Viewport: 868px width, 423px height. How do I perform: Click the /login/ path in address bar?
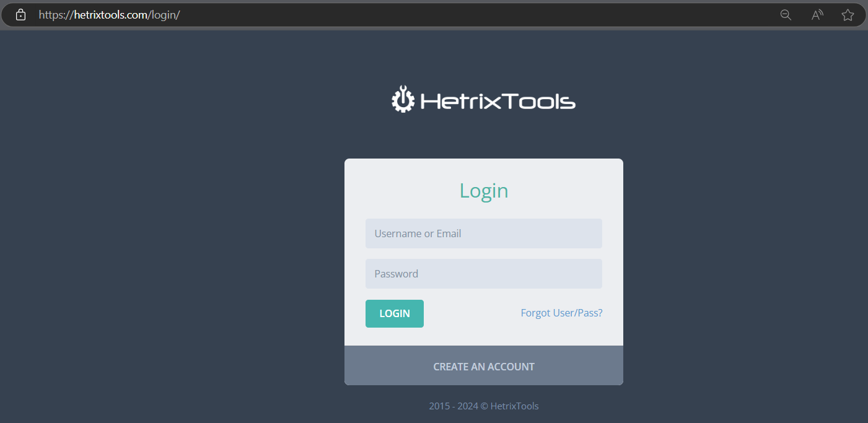[x=164, y=15]
